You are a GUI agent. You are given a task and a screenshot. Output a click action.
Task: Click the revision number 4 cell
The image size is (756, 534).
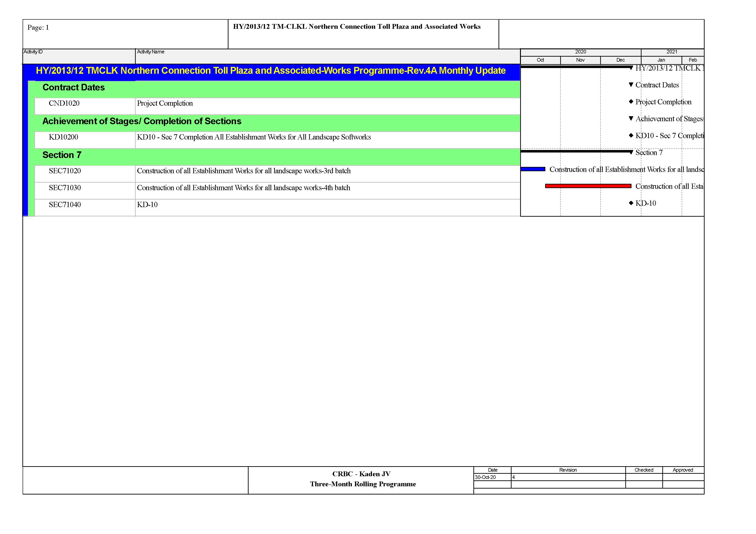568,477
